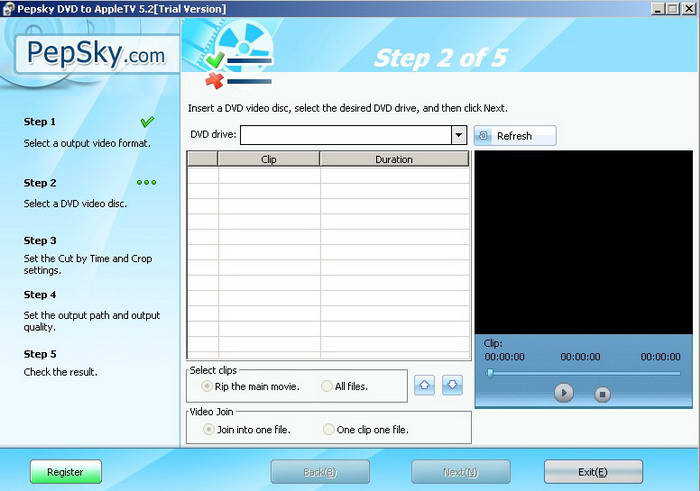
Task: Select Rip the main movie option
Action: (x=250, y=386)
